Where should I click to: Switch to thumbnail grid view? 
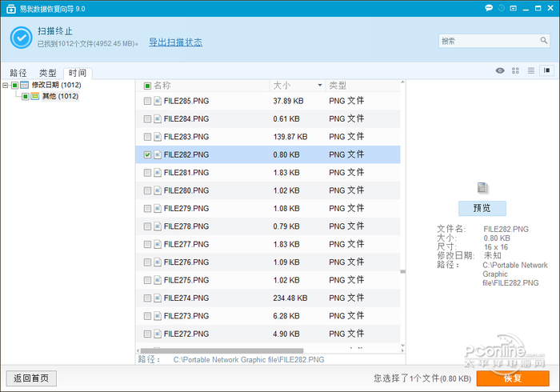point(516,70)
